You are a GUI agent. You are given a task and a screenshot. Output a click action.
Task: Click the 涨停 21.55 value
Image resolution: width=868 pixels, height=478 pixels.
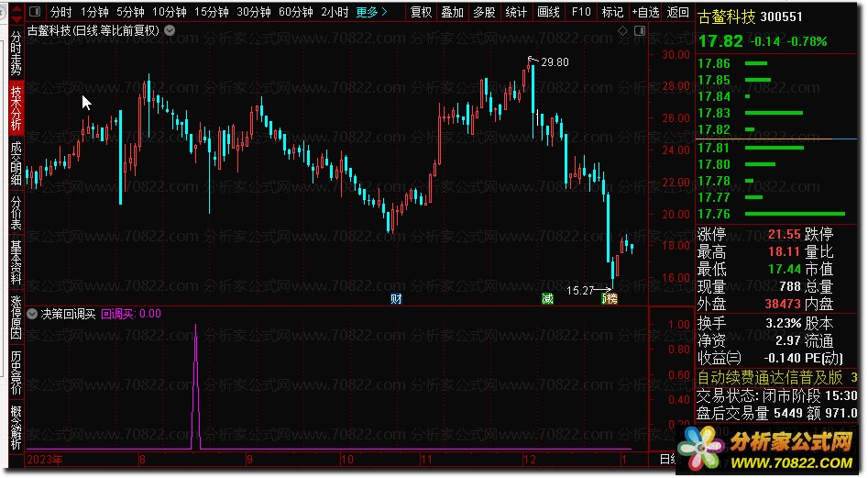pyautogui.click(x=784, y=234)
